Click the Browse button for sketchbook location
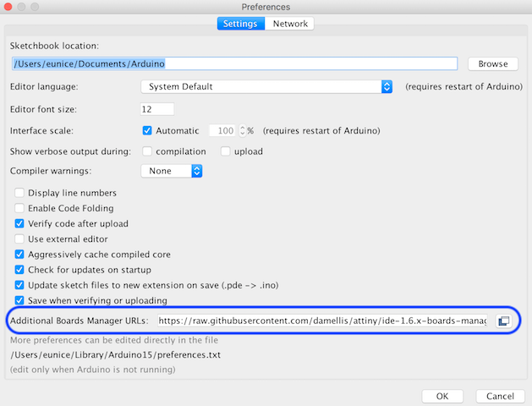532x406 pixels. tap(492, 63)
